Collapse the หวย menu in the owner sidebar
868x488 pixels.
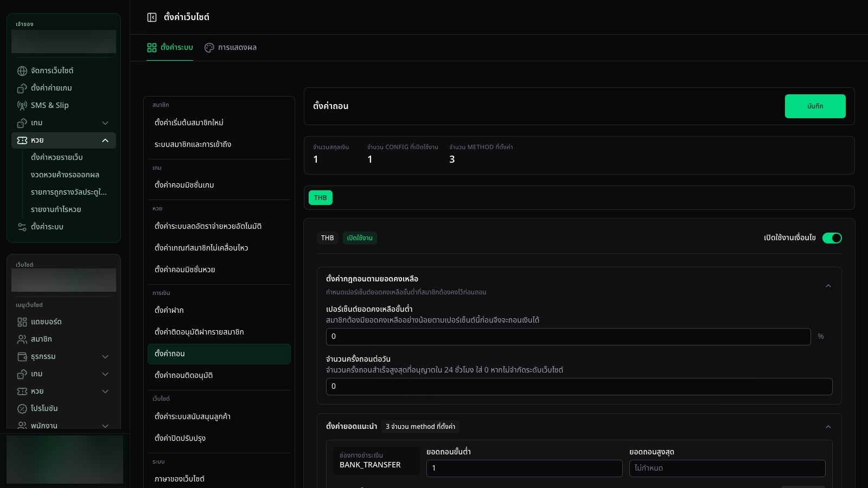(x=105, y=140)
